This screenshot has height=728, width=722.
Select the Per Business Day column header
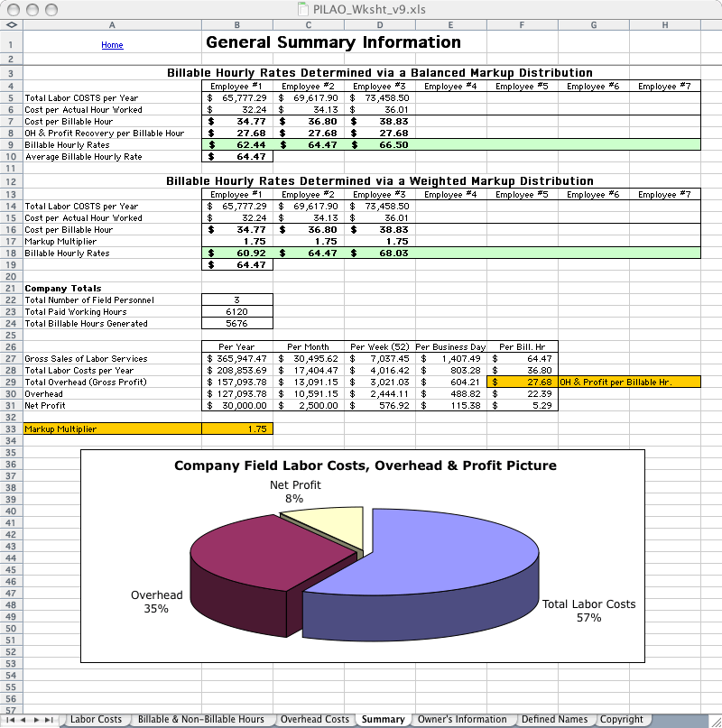point(450,346)
